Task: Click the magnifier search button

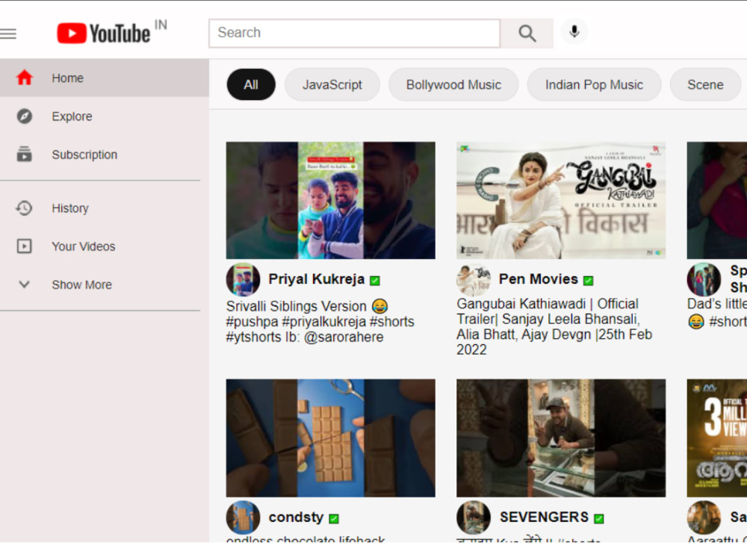Action: click(x=527, y=34)
